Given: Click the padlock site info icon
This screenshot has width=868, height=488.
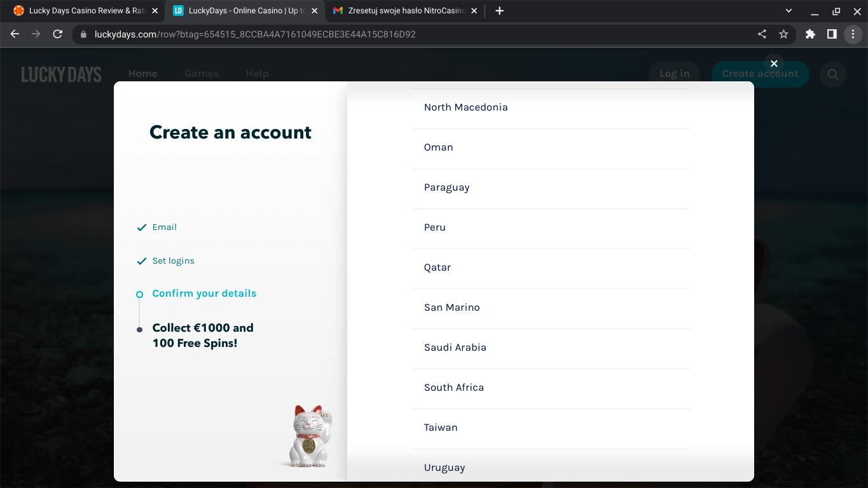Looking at the screenshot, I should 83,34.
